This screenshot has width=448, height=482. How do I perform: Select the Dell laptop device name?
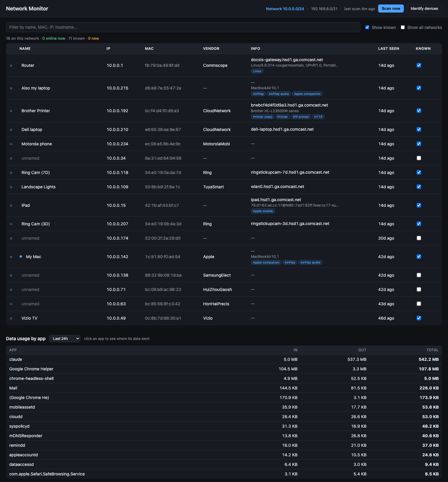click(x=32, y=130)
